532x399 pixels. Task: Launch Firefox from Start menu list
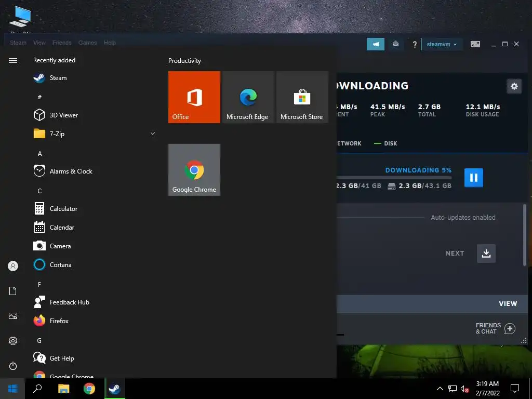pos(51,321)
